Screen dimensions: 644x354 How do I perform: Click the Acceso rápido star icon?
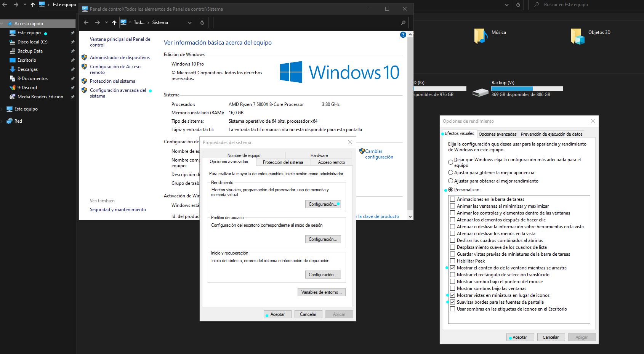10,24
